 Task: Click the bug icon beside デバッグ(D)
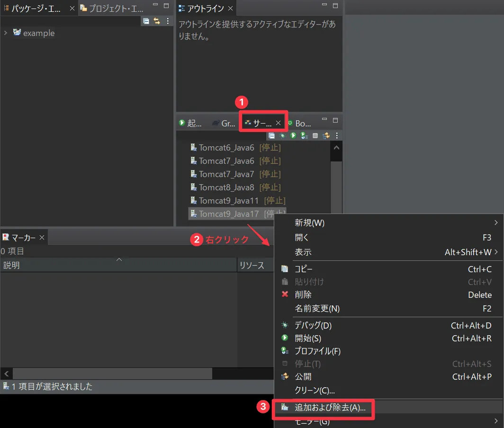[x=285, y=325]
